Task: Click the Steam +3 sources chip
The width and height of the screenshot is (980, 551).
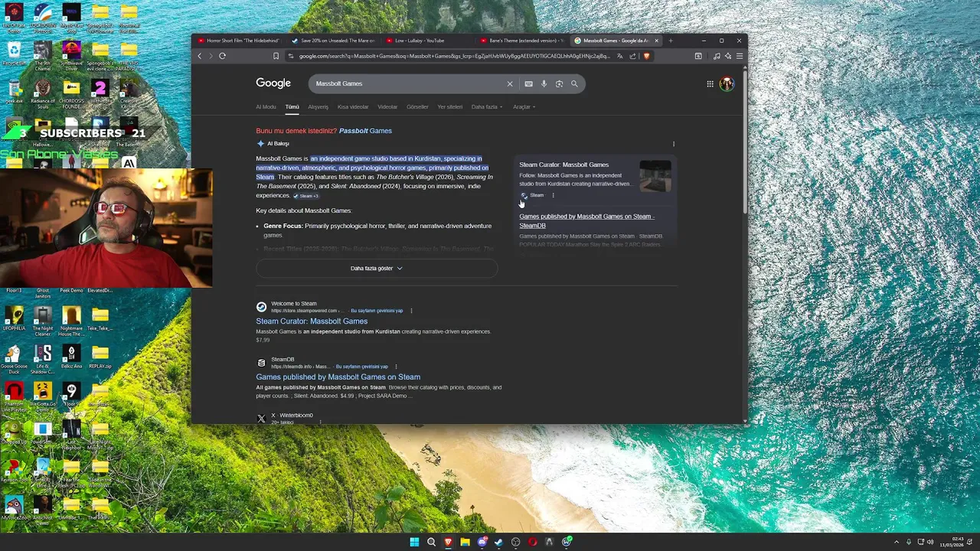Action: point(305,196)
